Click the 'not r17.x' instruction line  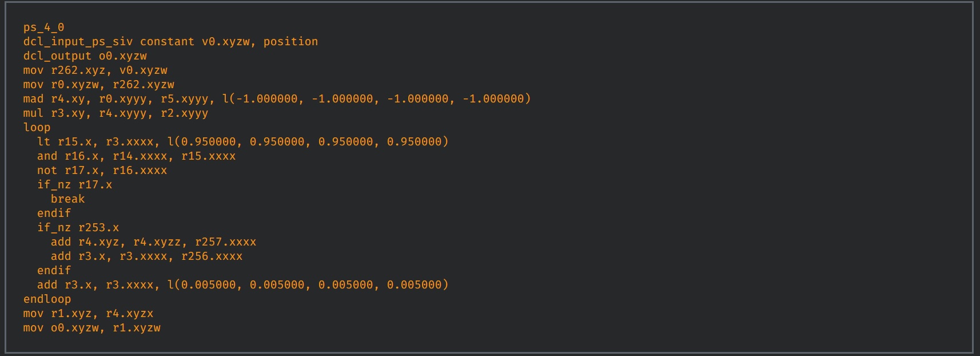[x=102, y=171]
